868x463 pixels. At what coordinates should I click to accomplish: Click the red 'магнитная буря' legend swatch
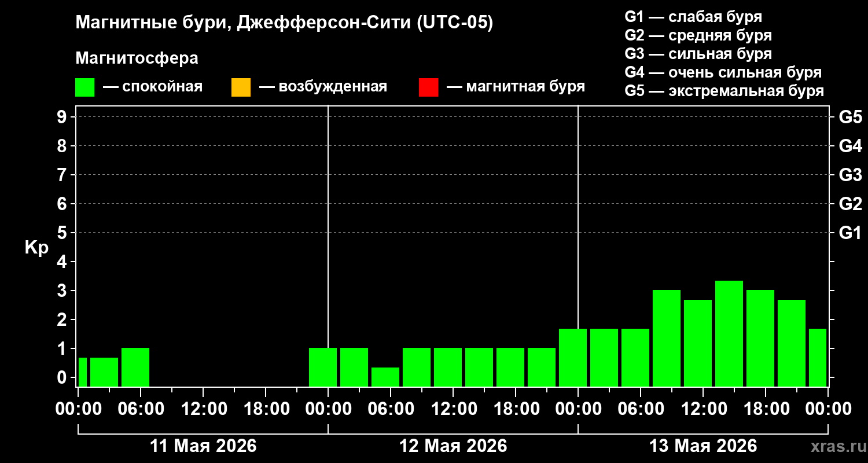(x=428, y=87)
